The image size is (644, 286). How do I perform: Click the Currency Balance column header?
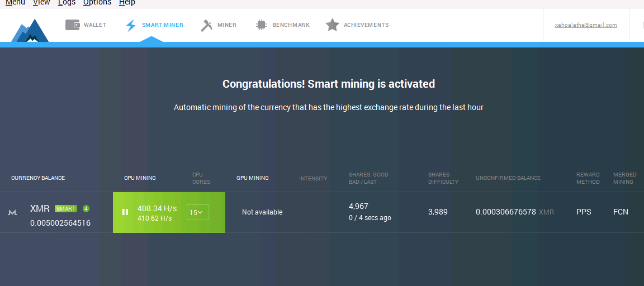(x=38, y=178)
